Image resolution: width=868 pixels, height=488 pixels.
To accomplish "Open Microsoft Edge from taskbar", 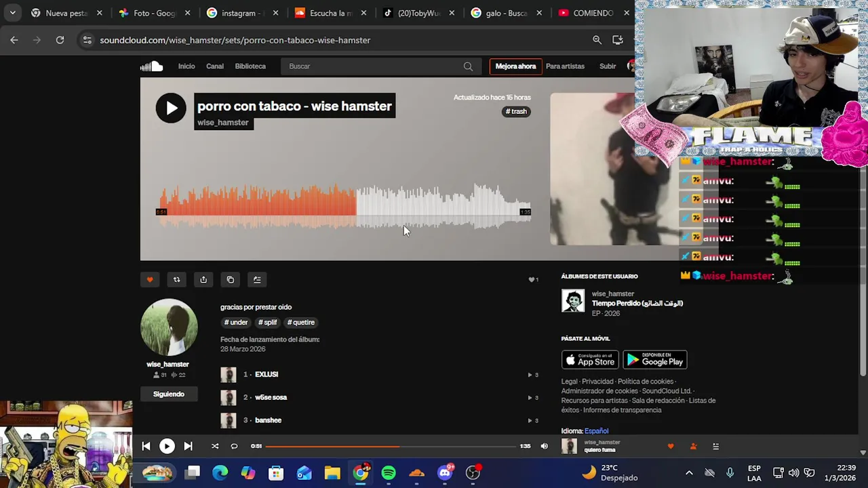I will [220, 472].
